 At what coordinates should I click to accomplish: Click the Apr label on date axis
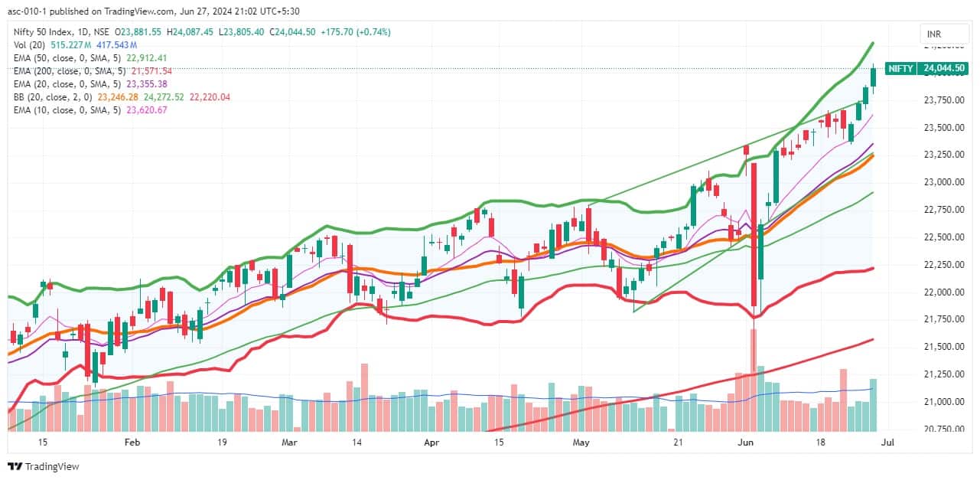431,442
